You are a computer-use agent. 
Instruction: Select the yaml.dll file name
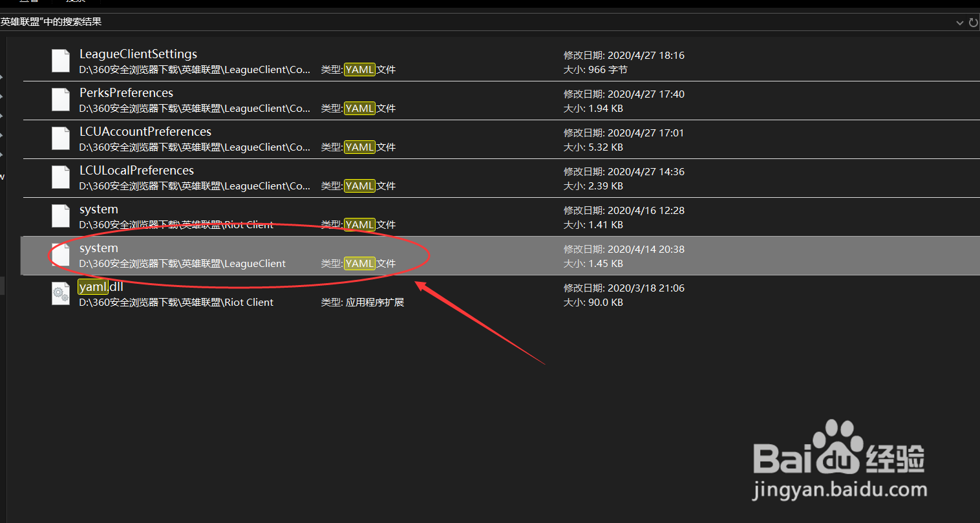[x=101, y=287]
